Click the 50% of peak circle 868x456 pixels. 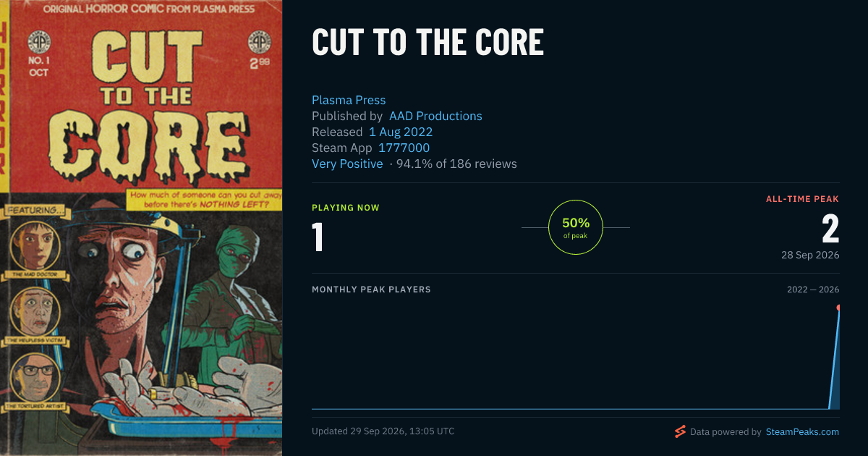576,227
